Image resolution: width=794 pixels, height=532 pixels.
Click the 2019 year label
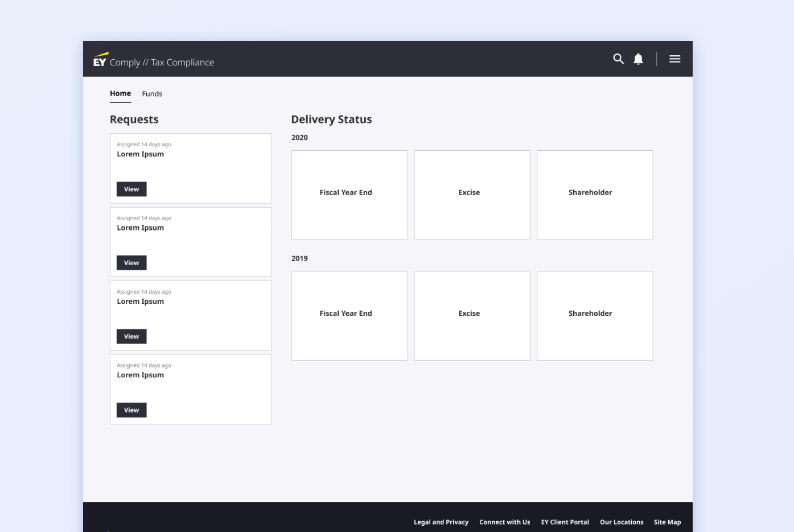coord(299,258)
